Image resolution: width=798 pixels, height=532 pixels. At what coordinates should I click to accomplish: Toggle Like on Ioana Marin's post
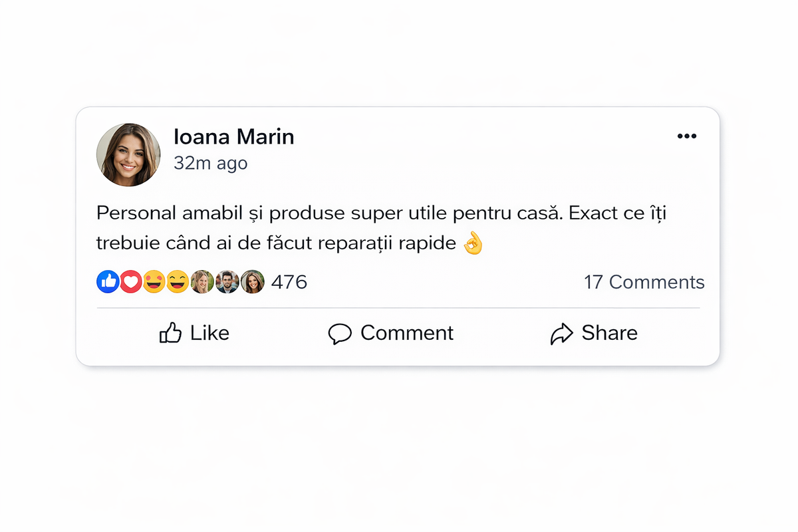click(x=194, y=332)
